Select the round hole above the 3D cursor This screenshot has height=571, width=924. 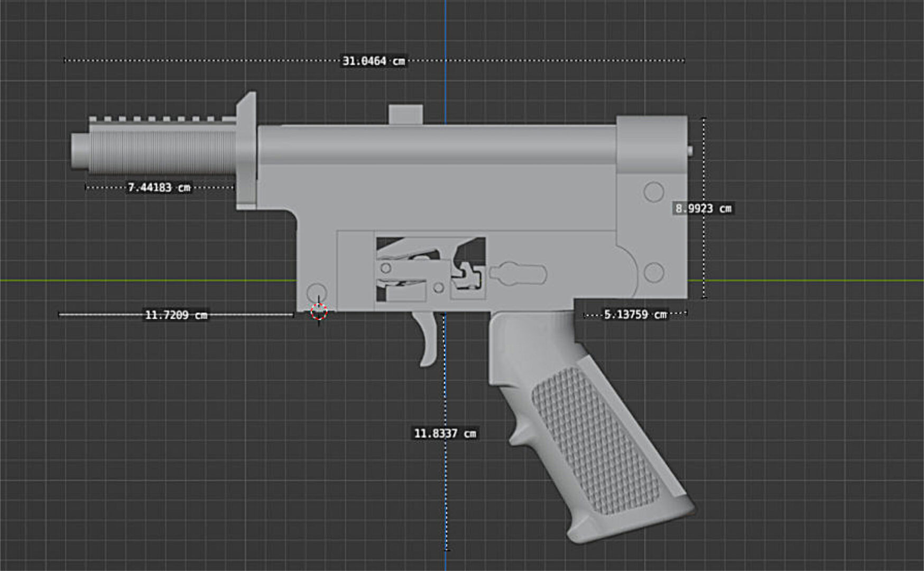(x=317, y=292)
